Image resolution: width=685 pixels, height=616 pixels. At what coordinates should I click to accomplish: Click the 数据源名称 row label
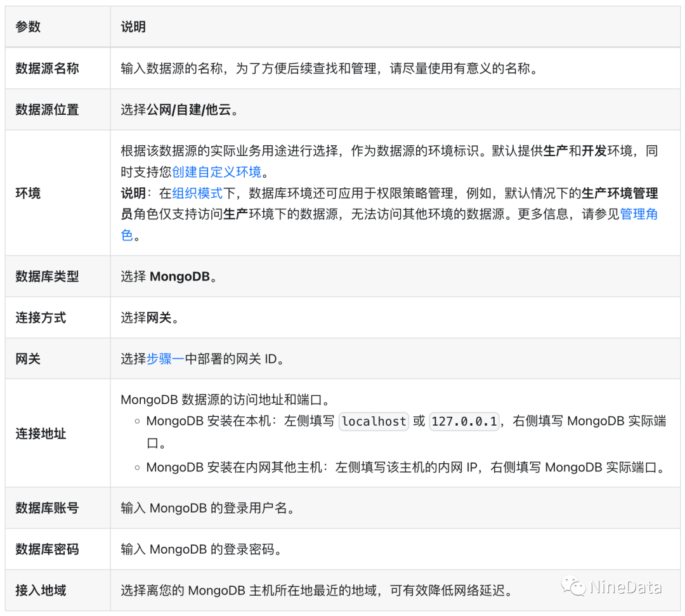point(47,68)
